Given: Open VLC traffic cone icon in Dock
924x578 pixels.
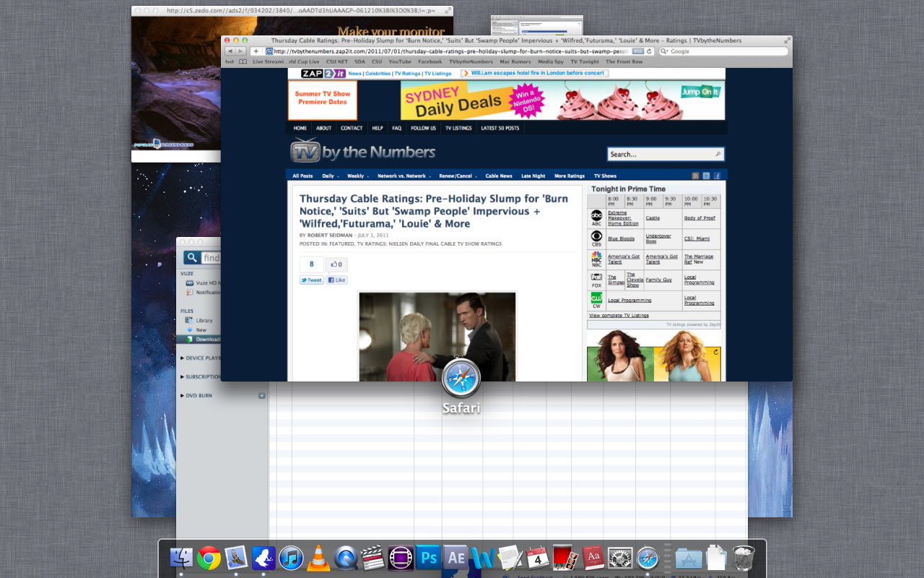Looking at the screenshot, I should click(318, 557).
